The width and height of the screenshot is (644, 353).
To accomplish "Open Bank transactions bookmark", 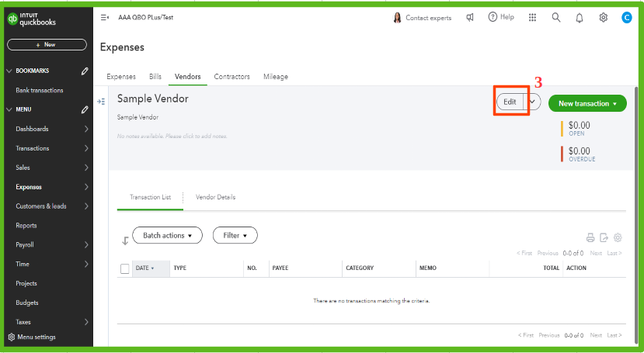I will [40, 90].
